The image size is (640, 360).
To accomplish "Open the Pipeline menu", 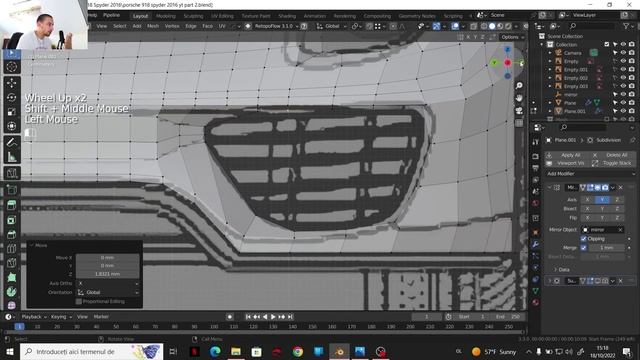I will pos(111,15).
